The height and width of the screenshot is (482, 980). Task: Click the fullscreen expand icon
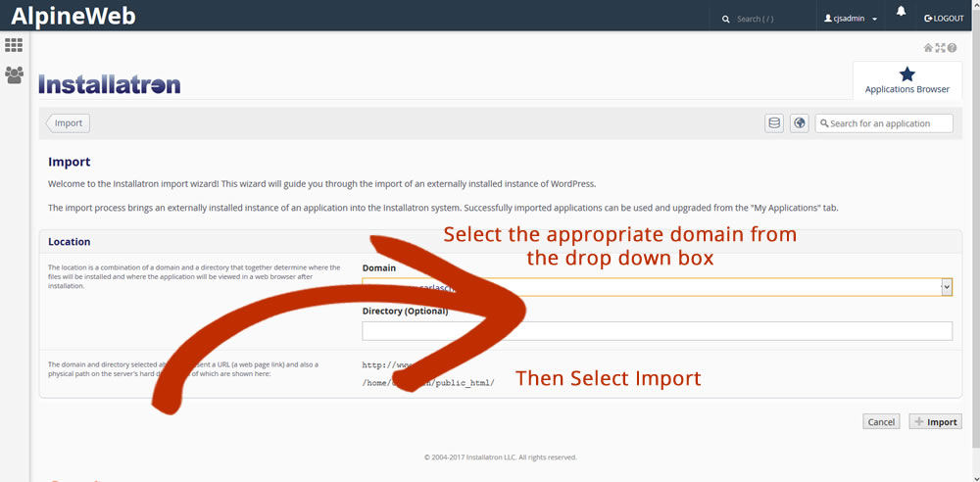pyautogui.click(x=940, y=47)
